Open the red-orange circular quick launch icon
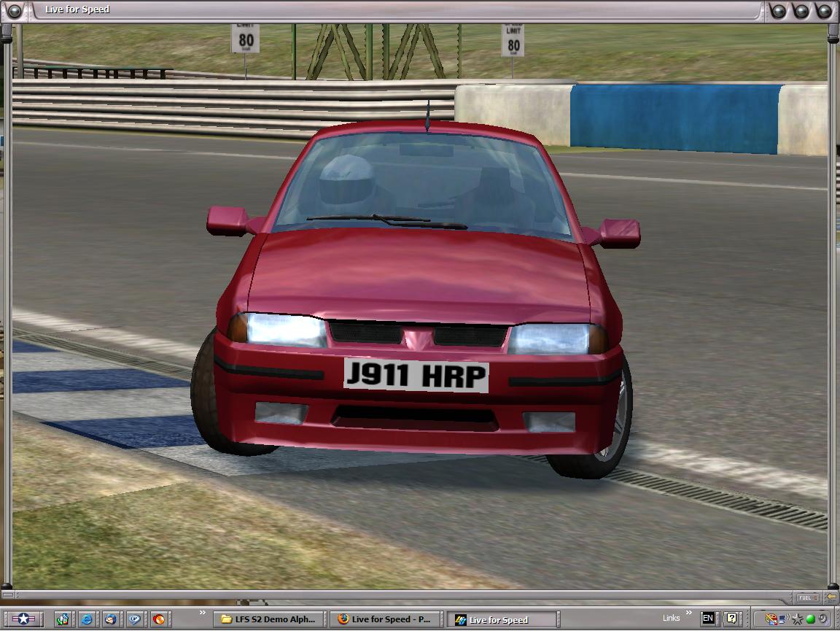 coord(158,619)
